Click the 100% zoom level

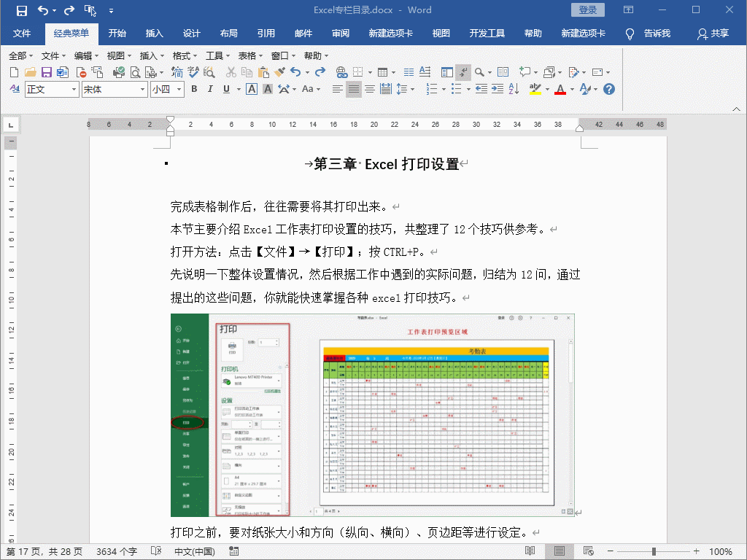pyautogui.click(x=720, y=551)
